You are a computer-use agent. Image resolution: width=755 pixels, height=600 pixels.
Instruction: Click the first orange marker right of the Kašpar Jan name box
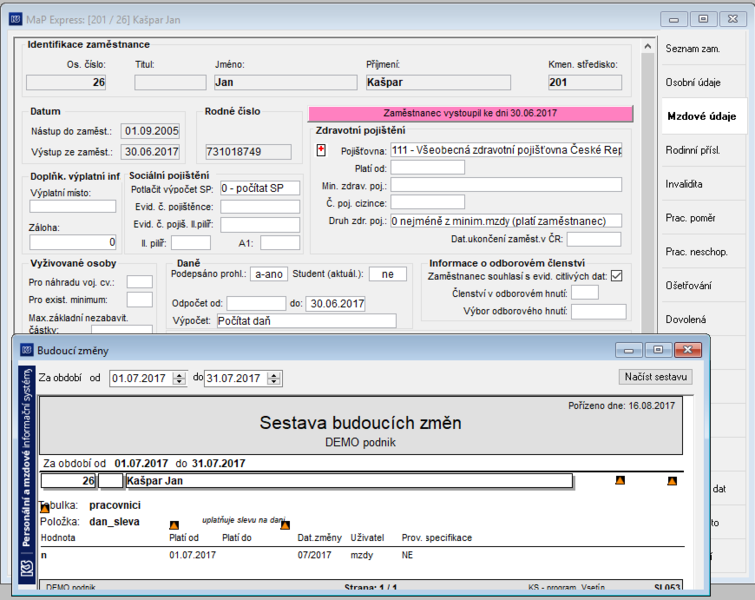click(x=620, y=480)
